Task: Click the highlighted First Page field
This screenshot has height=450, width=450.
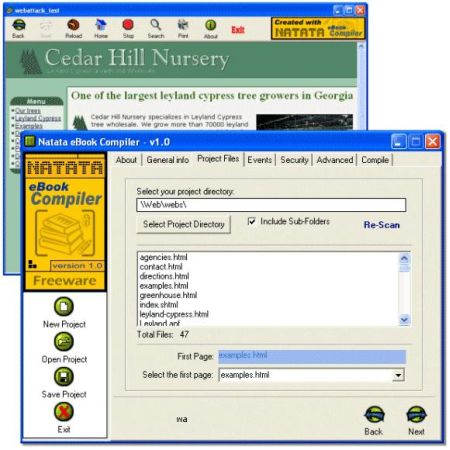Action: (x=312, y=356)
